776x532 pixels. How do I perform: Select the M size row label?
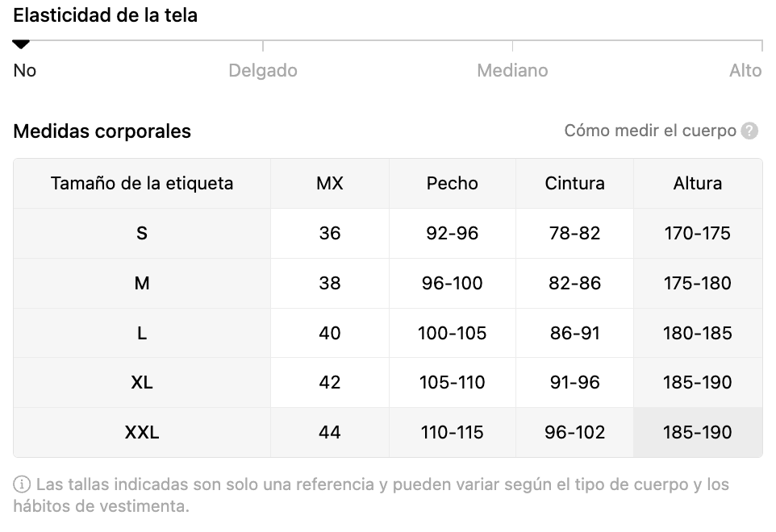142,283
